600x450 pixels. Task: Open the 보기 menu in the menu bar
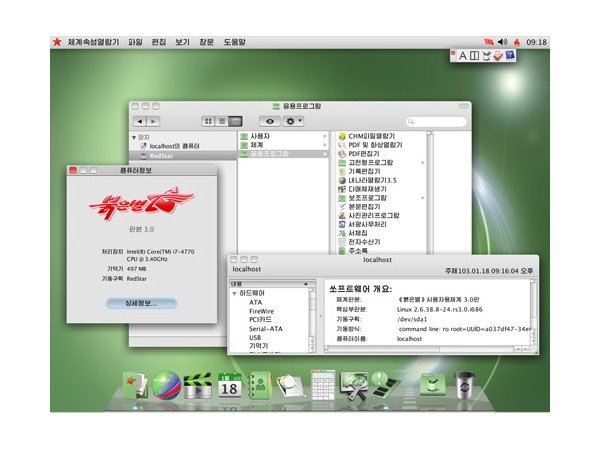pos(183,42)
